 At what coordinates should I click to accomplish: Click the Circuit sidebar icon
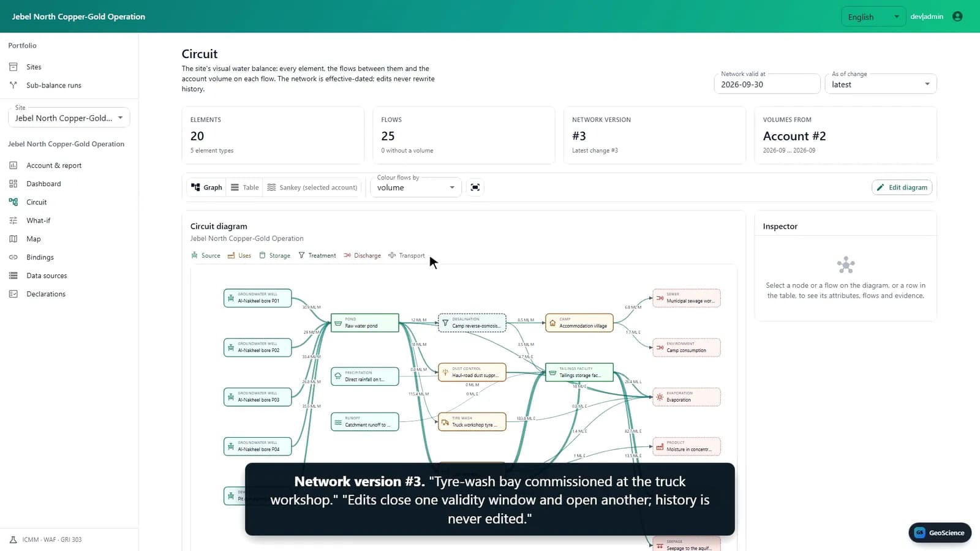[13, 202]
